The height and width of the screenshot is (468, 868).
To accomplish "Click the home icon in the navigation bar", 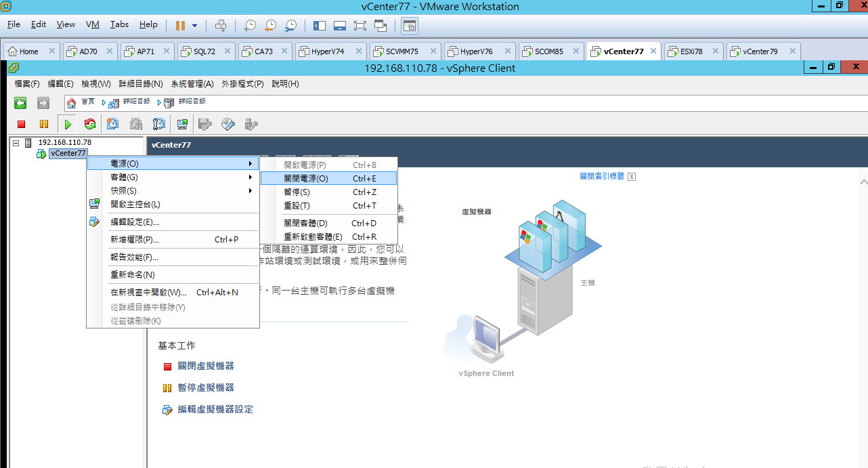I will point(72,103).
